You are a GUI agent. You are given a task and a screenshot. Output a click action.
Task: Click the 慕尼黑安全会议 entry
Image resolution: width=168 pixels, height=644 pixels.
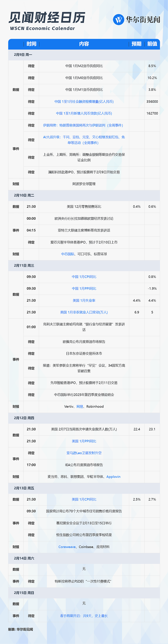[x=84, y=523]
